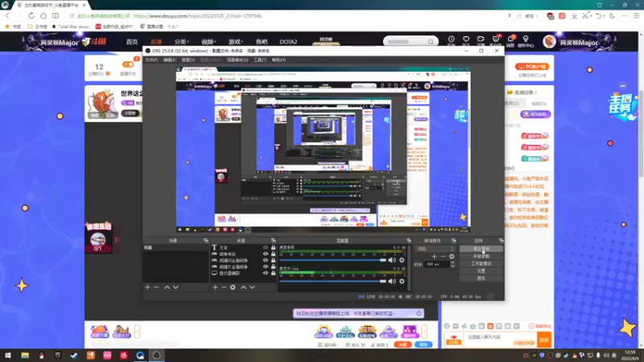Increase transition duration stepper
This screenshot has width=644, height=362.
coord(452,263)
